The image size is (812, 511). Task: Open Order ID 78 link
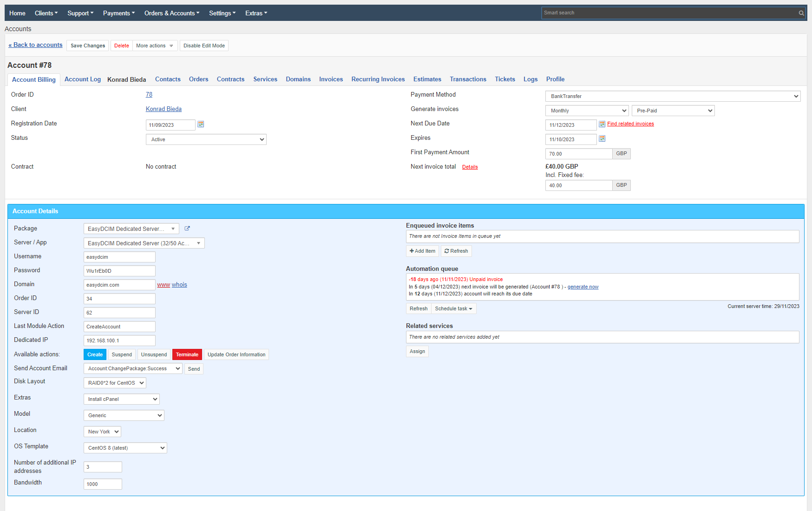(149, 94)
